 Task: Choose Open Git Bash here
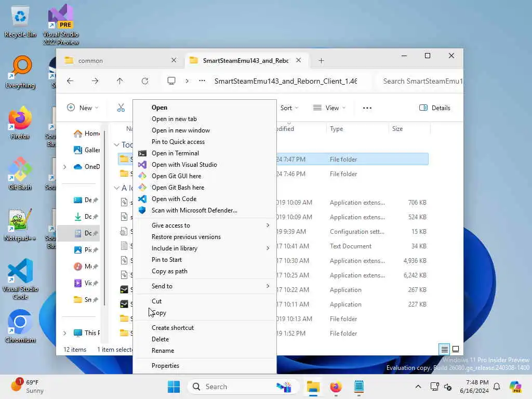(205, 187)
